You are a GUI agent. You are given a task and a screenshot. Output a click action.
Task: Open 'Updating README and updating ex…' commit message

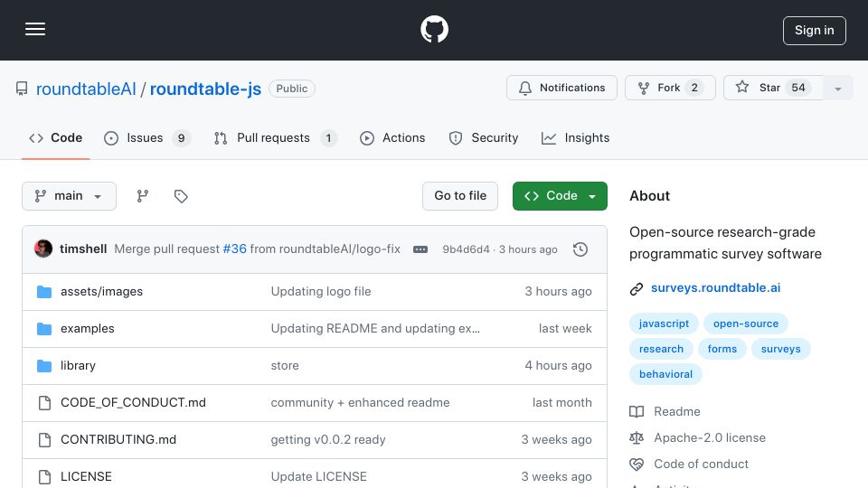[x=375, y=329]
